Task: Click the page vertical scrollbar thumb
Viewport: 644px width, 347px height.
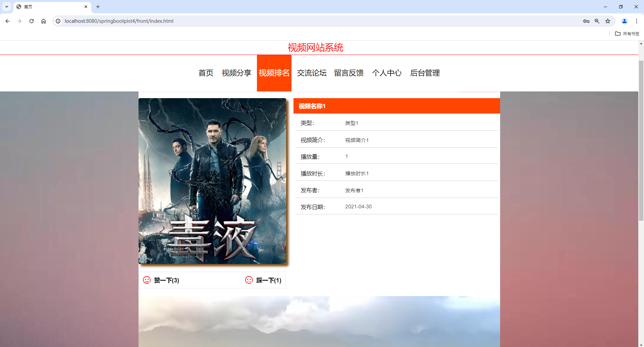Action: (x=641, y=141)
